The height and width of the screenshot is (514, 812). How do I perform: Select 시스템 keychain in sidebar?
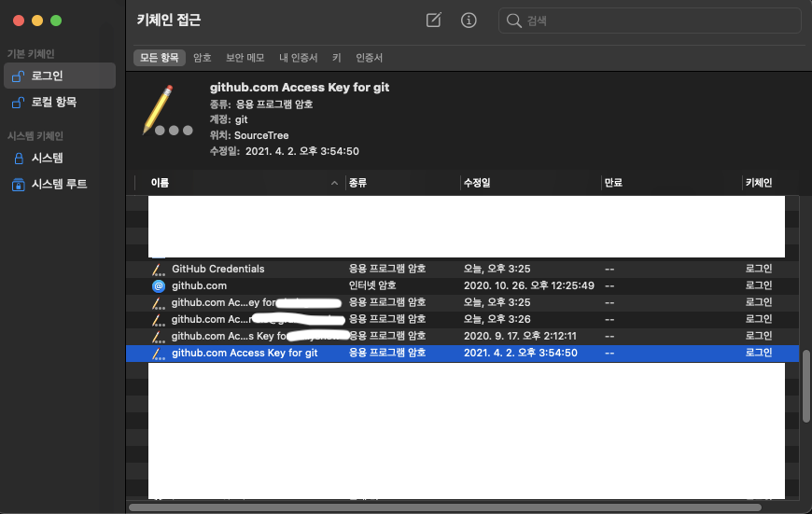(60, 158)
